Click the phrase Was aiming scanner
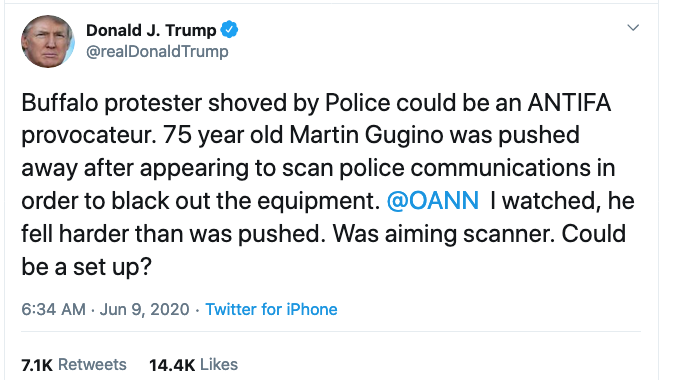This screenshot has width=684, height=380. coord(444,234)
